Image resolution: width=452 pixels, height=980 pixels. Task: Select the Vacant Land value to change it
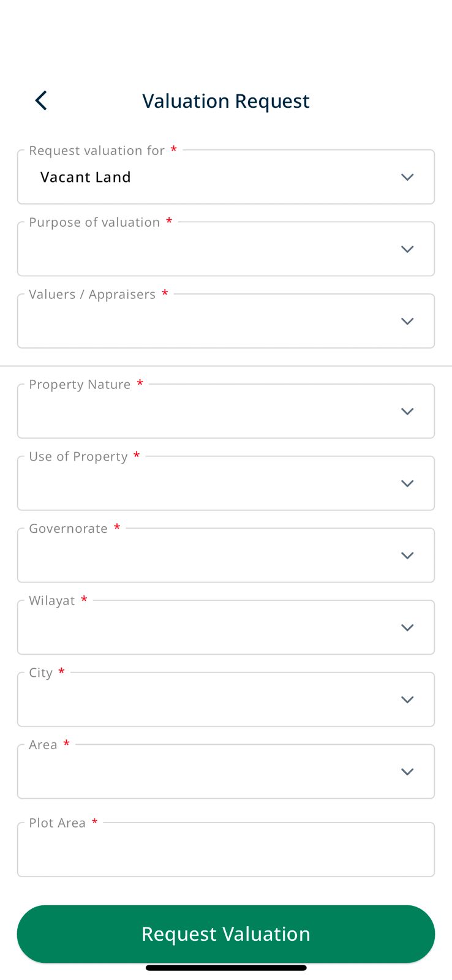coord(85,177)
